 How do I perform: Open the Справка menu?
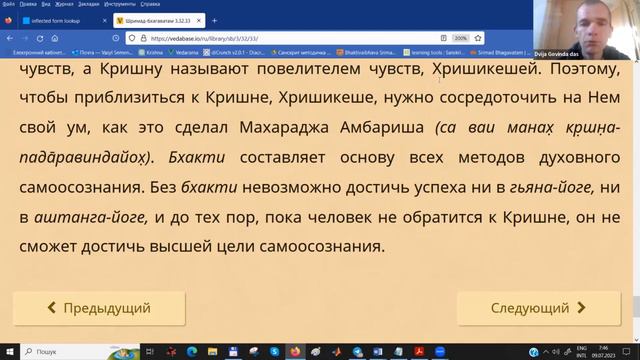[x=150, y=4]
